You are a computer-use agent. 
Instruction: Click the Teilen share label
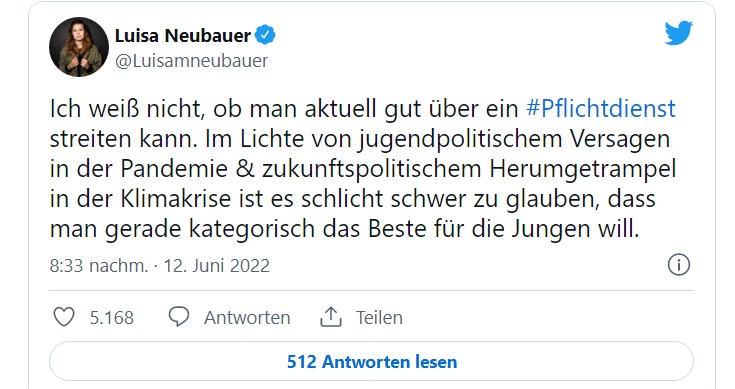coord(379,318)
